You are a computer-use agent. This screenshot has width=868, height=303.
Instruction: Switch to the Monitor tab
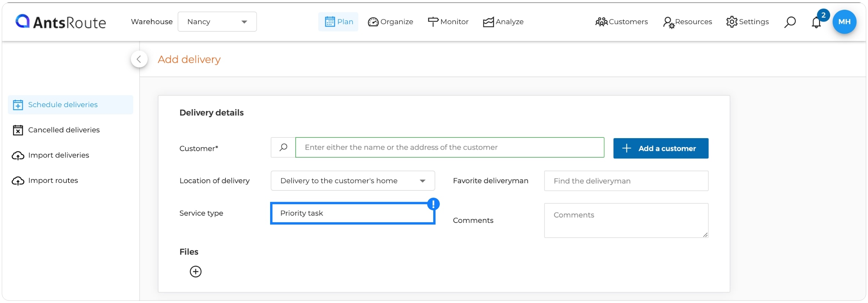tap(448, 22)
